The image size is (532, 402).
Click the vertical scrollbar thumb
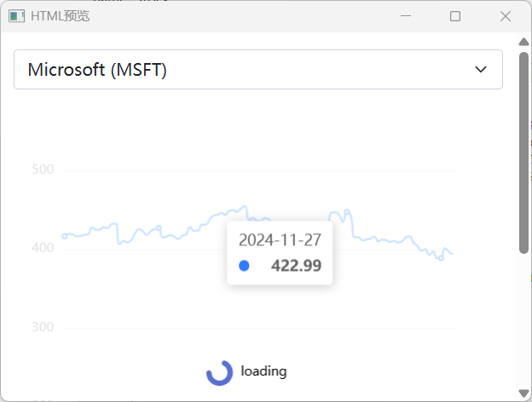523,152
